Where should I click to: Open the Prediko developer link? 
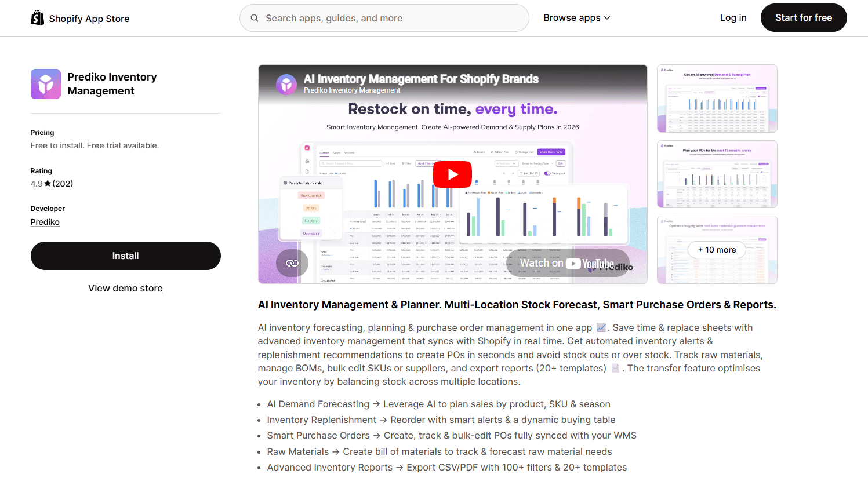(45, 222)
